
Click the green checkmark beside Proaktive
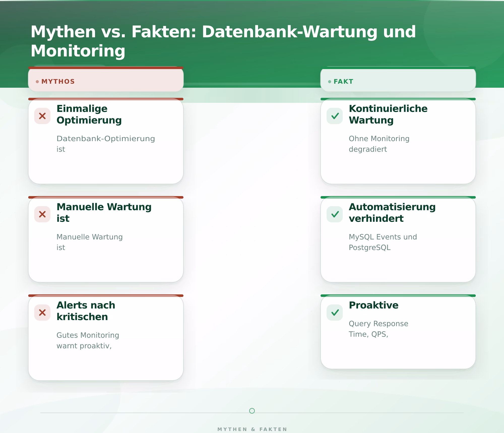[335, 313]
